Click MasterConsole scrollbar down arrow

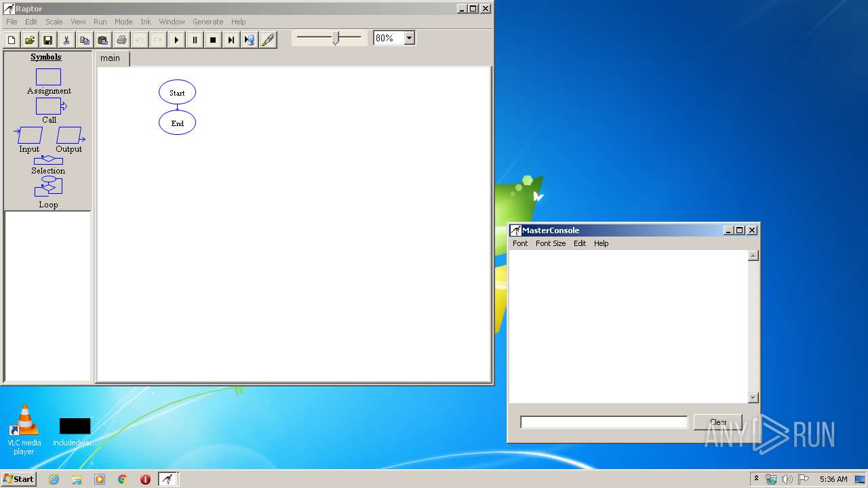click(x=753, y=398)
